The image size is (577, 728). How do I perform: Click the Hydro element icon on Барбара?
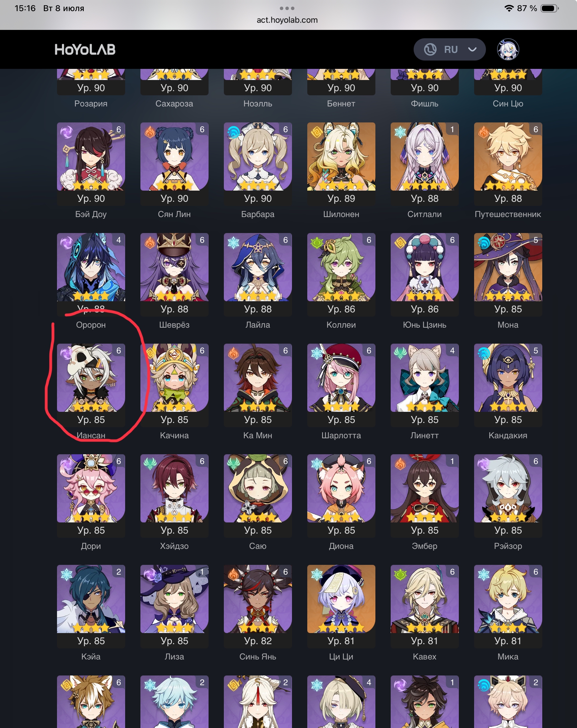pos(234,132)
